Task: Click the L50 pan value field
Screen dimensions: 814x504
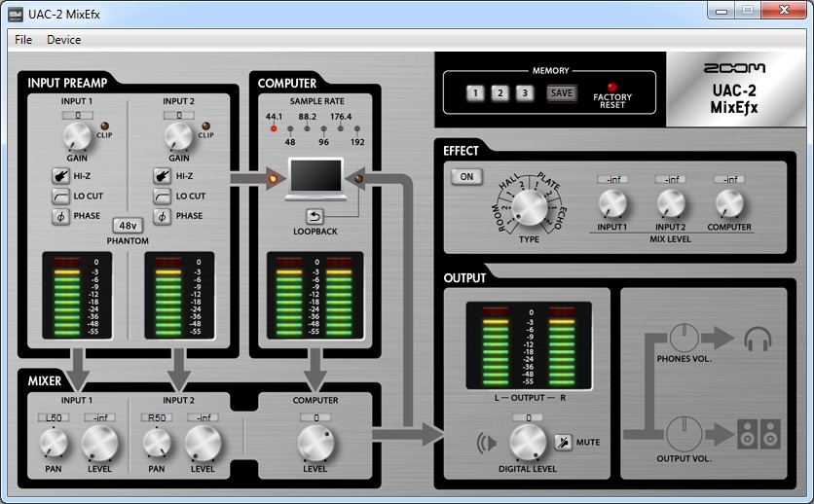Action: (54, 417)
